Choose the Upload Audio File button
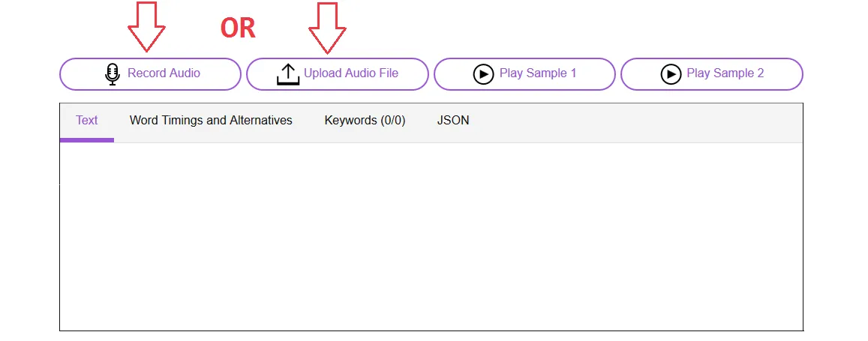 pyautogui.click(x=337, y=74)
